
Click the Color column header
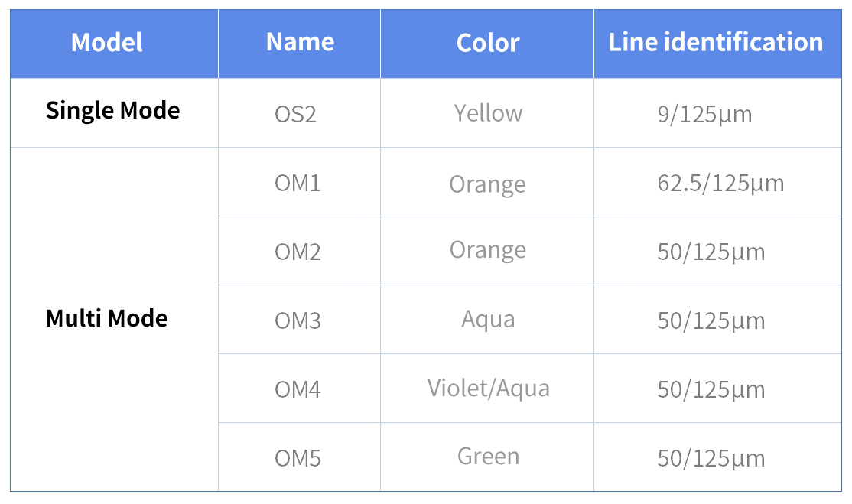point(487,44)
